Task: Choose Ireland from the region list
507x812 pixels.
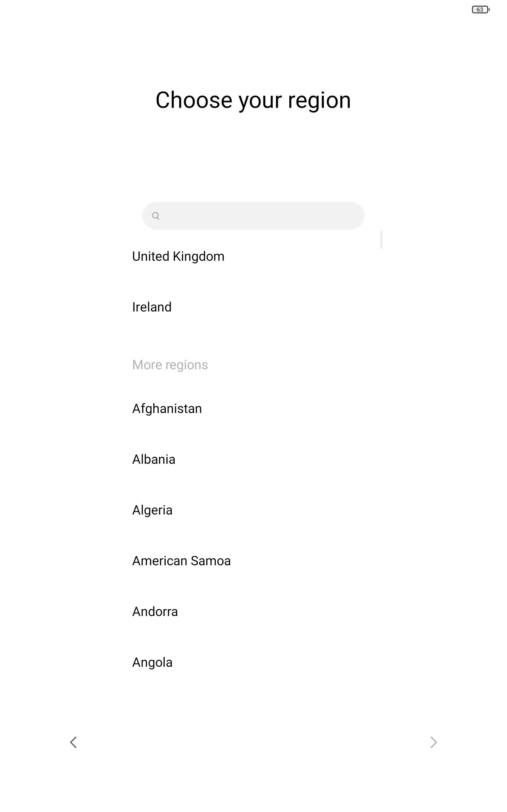Action: [x=152, y=307]
